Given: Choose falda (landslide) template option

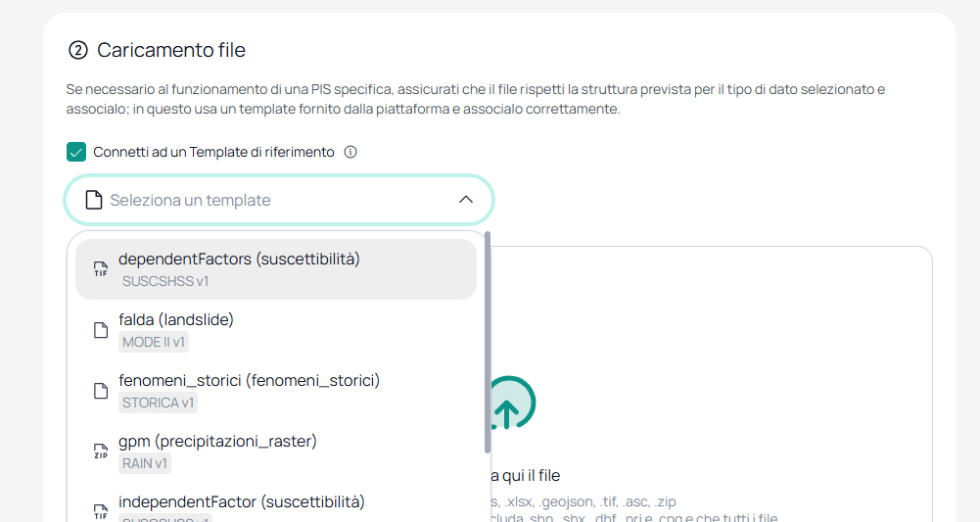Looking at the screenshot, I should point(276,330).
